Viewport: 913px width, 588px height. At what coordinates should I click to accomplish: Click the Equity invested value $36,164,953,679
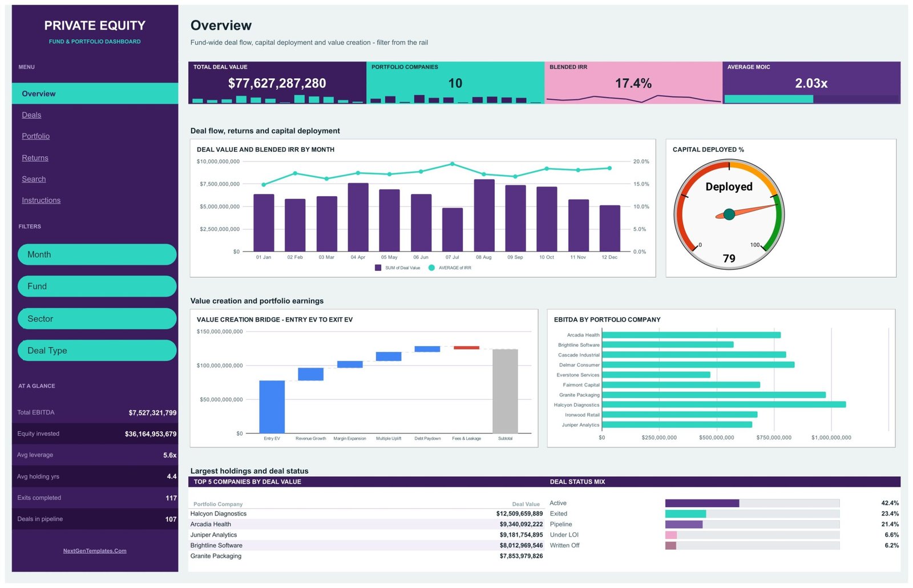[x=151, y=434]
